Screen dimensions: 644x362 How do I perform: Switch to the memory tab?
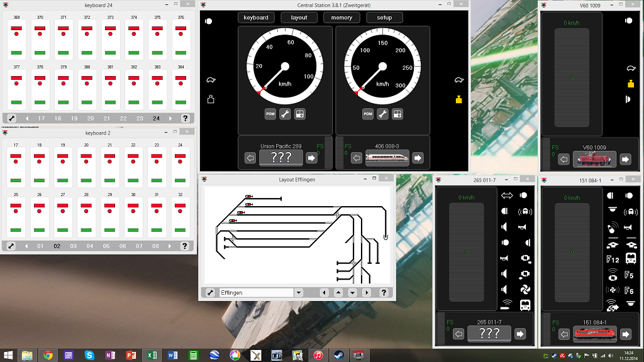[341, 18]
